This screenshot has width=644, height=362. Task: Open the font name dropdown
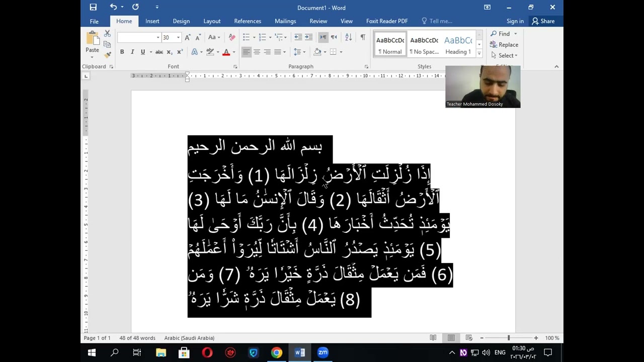[x=158, y=38]
